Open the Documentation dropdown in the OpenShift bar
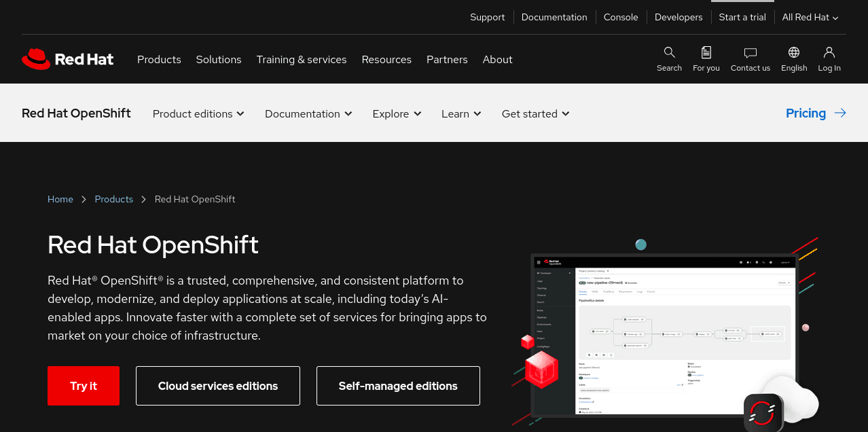Screen dimensions: 868x432 [x=308, y=113]
